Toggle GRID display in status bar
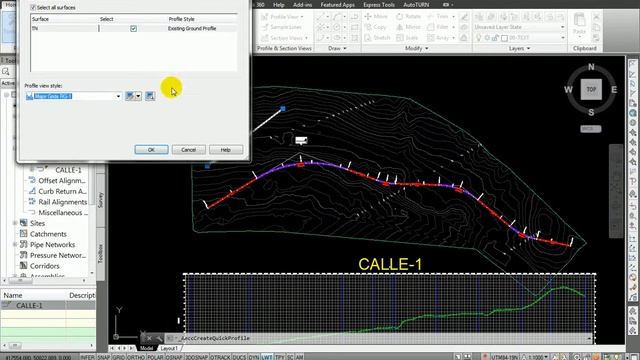Image resolution: width=640 pixels, height=360 pixels. coord(119,357)
